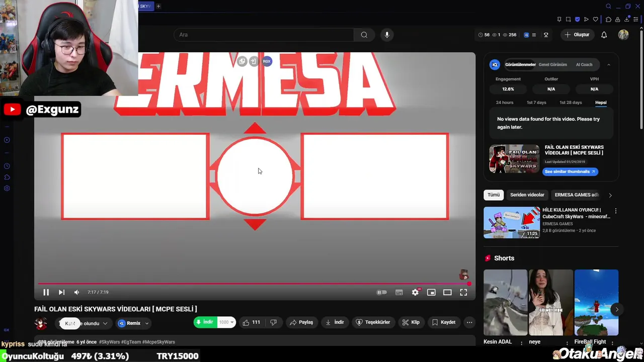644x362 pixels.
Task: Click See similar thumbnails link
Action: click(570, 171)
